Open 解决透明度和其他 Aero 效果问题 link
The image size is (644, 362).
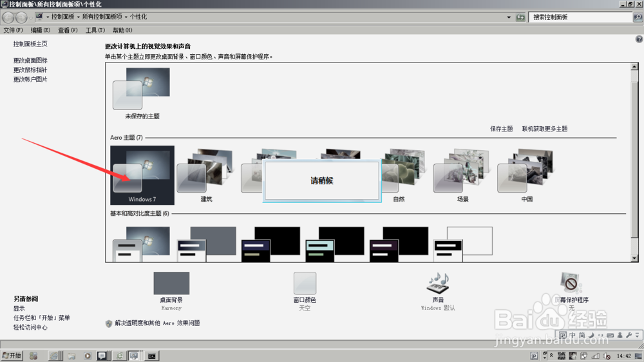pos(157,323)
